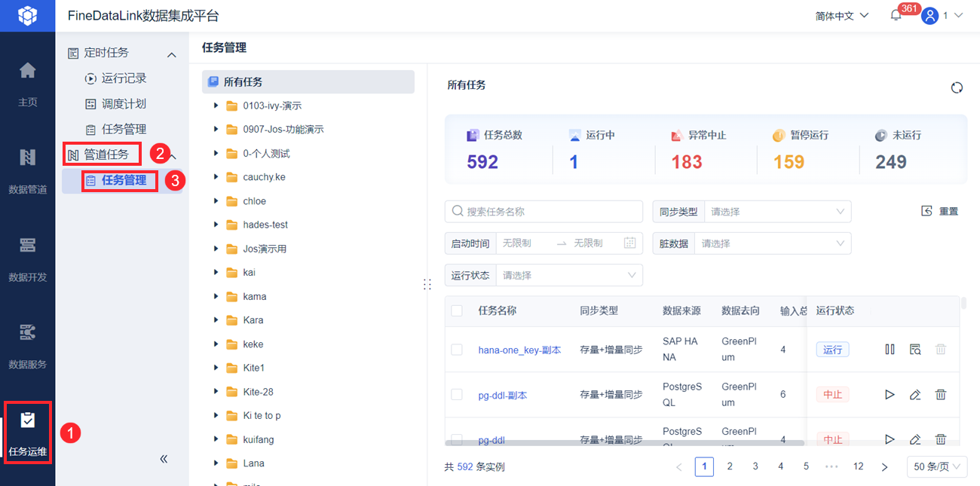The image size is (980, 486).
Task: Open the pg-ddl-副本 task link
Action: pyautogui.click(x=502, y=395)
